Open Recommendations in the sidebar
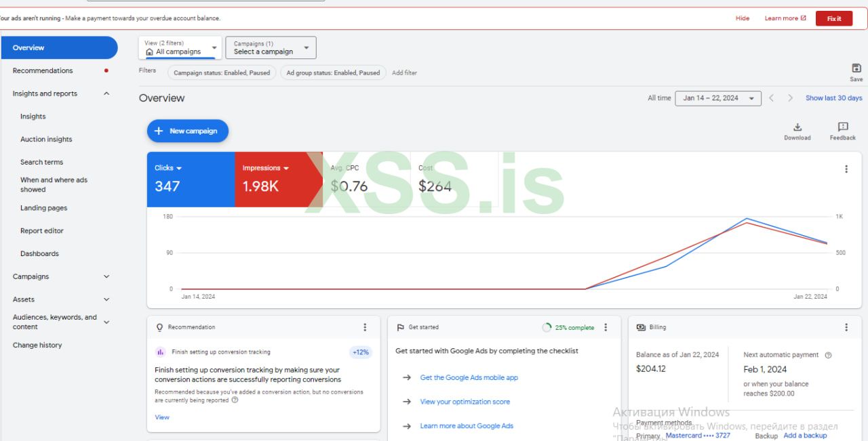 click(x=43, y=70)
